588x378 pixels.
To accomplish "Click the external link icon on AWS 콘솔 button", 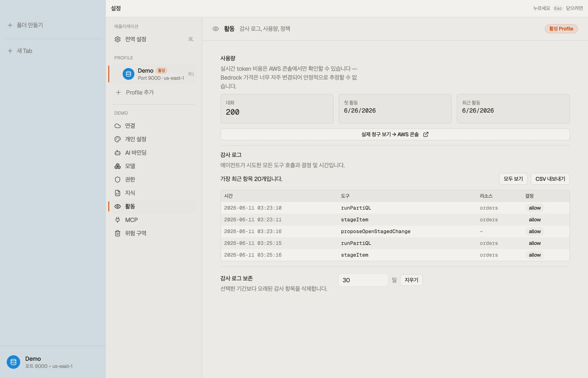I will tap(426, 134).
